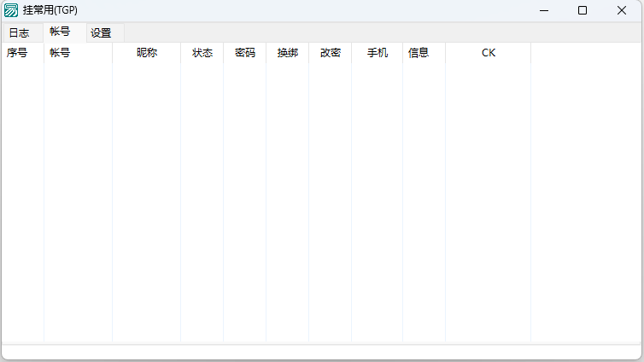Select the CK column header
The image size is (644, 362).
point(489,53)
